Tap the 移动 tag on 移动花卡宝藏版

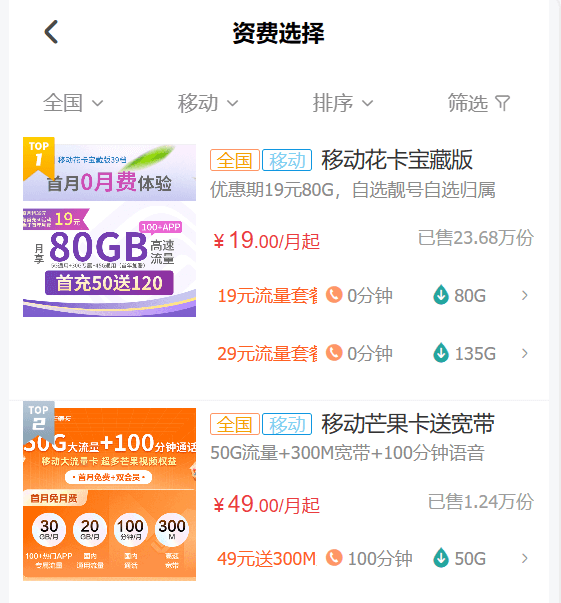coord(287,160)
